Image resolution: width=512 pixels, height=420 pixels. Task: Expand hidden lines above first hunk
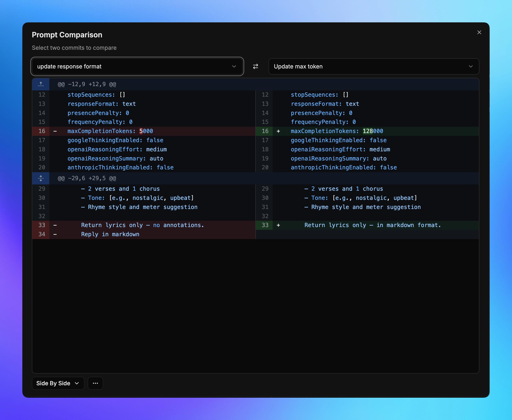pos(41,84)
